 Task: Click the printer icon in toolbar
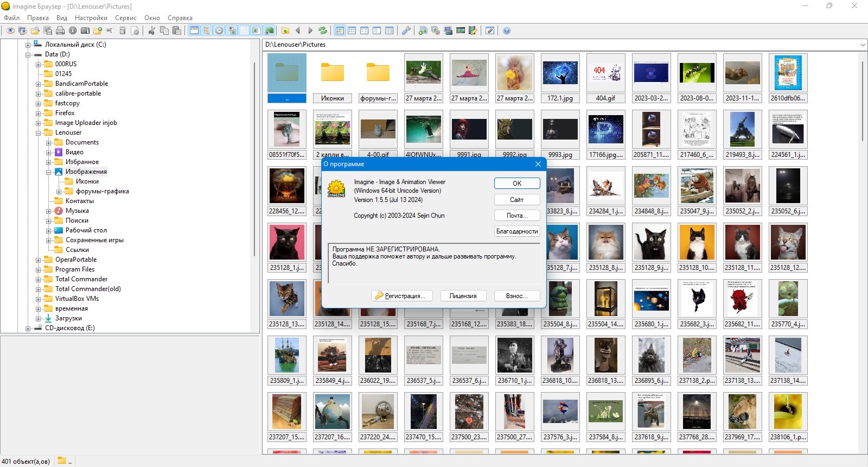pyautogui.click(x=60, y=30)
